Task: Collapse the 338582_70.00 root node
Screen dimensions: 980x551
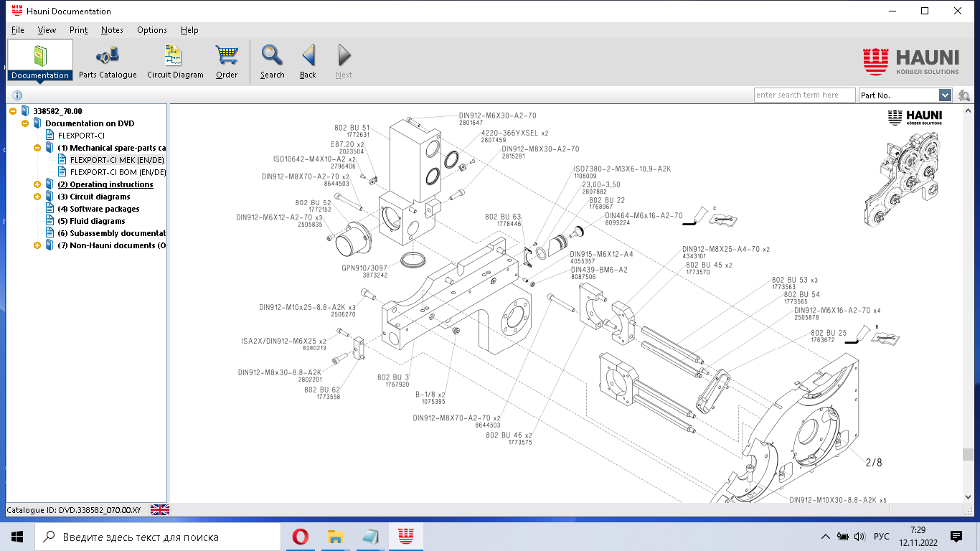Action: click(x=14, y=111)
